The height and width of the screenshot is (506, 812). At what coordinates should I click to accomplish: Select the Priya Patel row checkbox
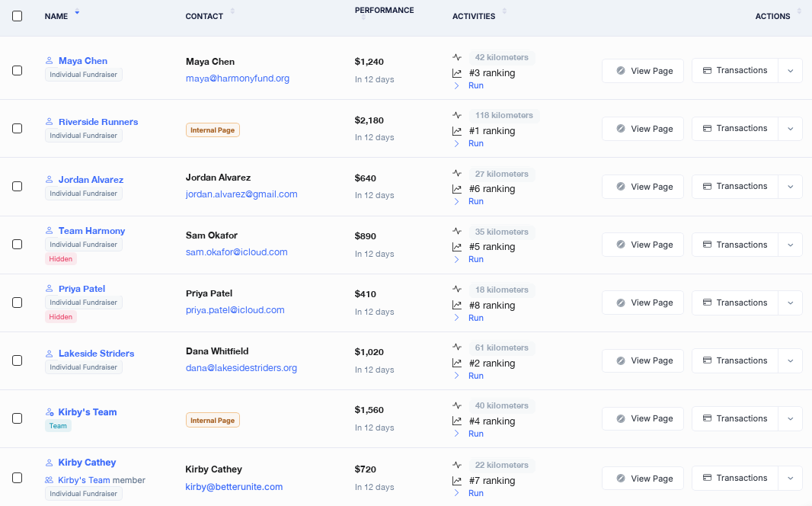tap(17, 303)
